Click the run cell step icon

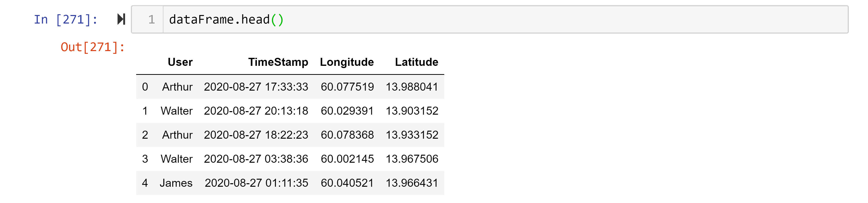(x=121, y=19)
